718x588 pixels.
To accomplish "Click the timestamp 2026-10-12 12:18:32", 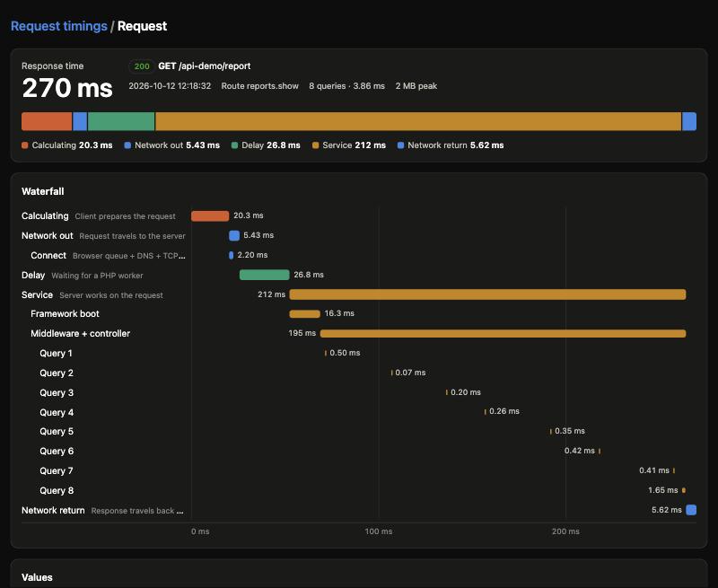I will coord(170,86).
